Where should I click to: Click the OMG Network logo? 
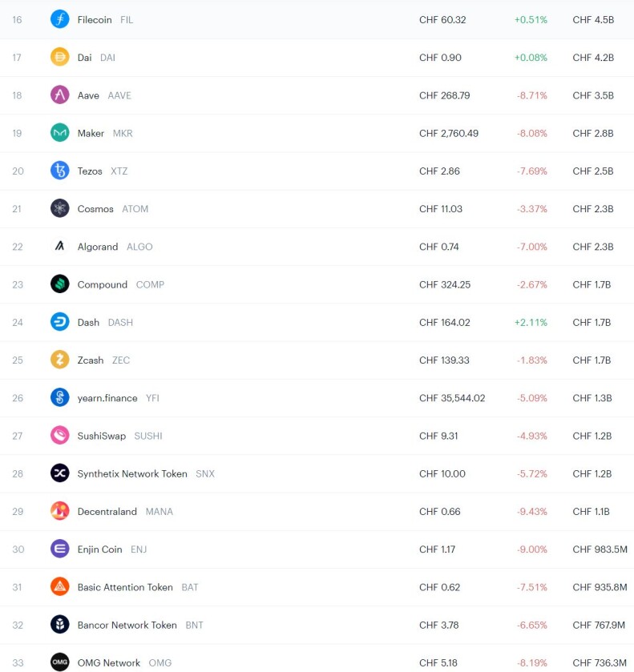(59, 662)
